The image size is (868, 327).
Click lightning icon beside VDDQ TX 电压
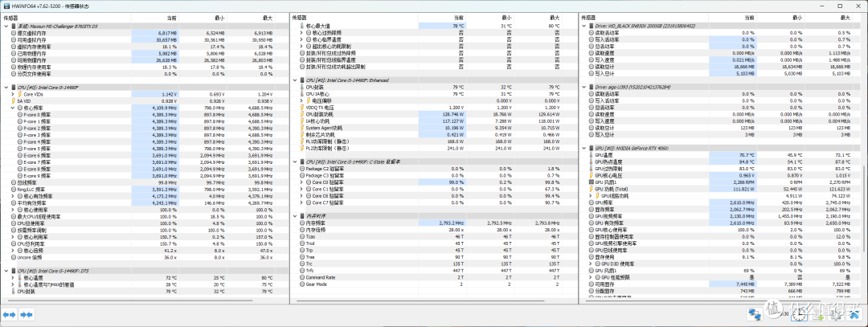pos(301,108)
